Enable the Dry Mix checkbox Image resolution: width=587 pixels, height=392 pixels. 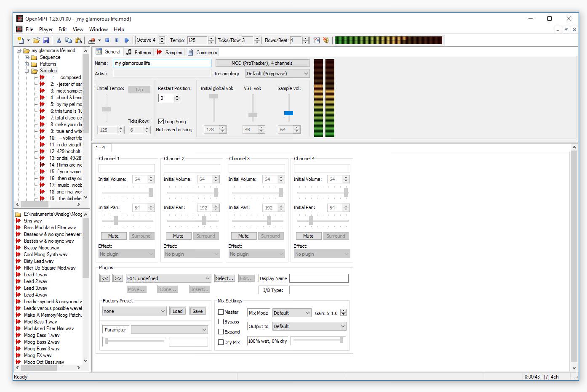[x=221, y=342]
